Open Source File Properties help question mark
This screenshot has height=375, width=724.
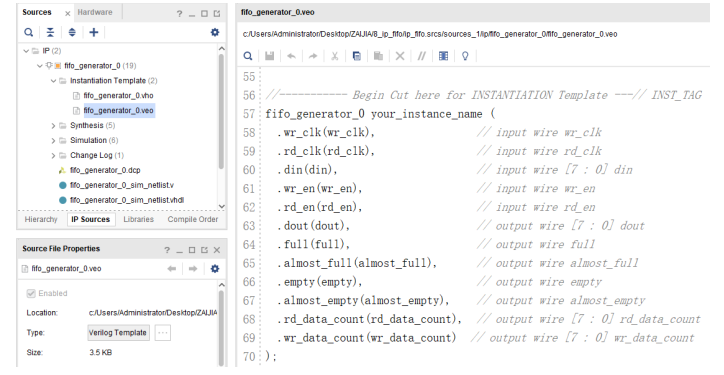click(x=167, y=250)
